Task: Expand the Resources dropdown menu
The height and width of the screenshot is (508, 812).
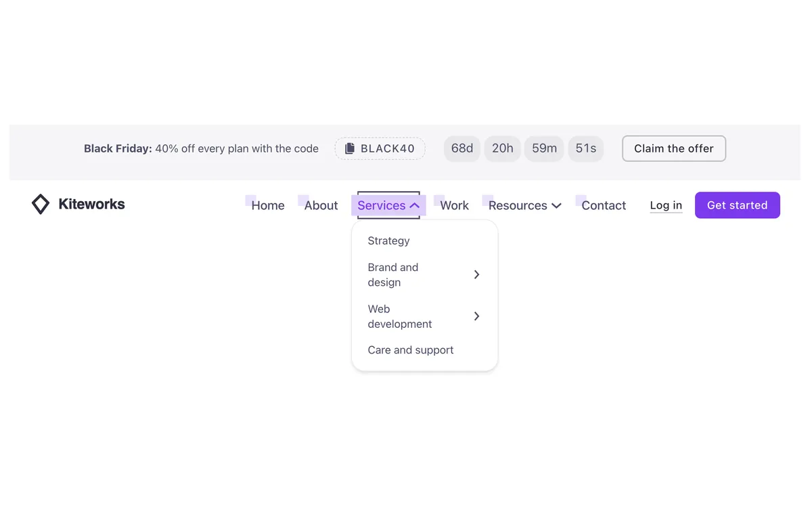Action: [x=525, y=205]
